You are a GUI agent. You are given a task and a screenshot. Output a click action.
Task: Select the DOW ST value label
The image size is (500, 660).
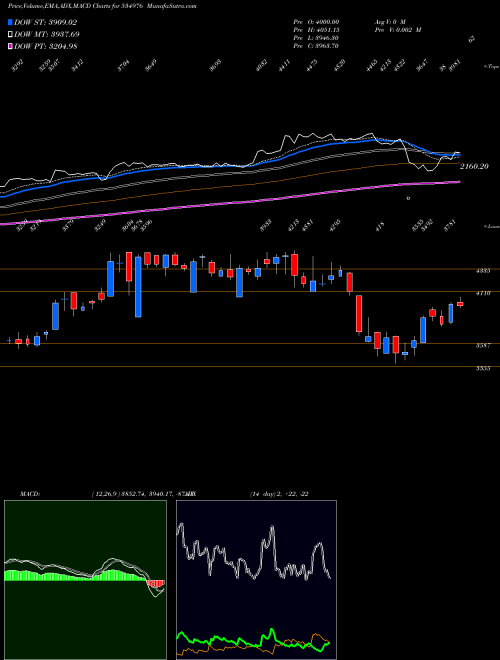pyautogui.click(x=45, y=22)
